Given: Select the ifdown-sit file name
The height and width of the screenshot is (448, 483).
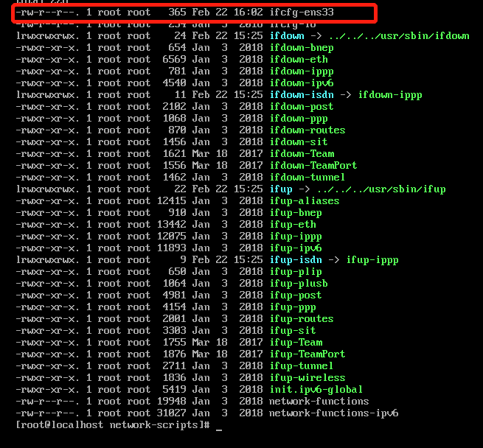Looking at the screenshot, I should pos(299,142).
